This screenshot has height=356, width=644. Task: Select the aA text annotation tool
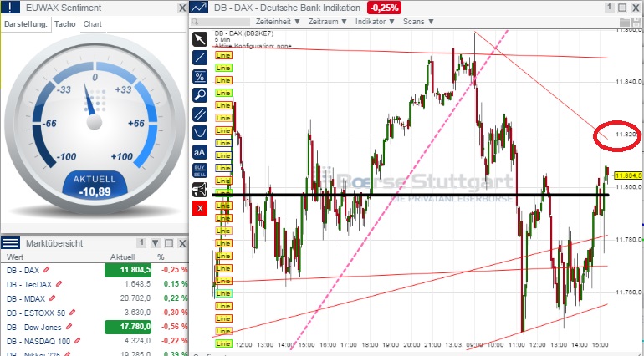pos(200,152)
